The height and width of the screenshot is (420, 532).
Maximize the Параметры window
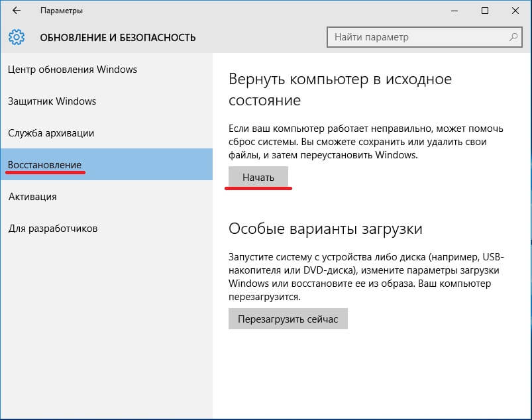click(484, 11)
